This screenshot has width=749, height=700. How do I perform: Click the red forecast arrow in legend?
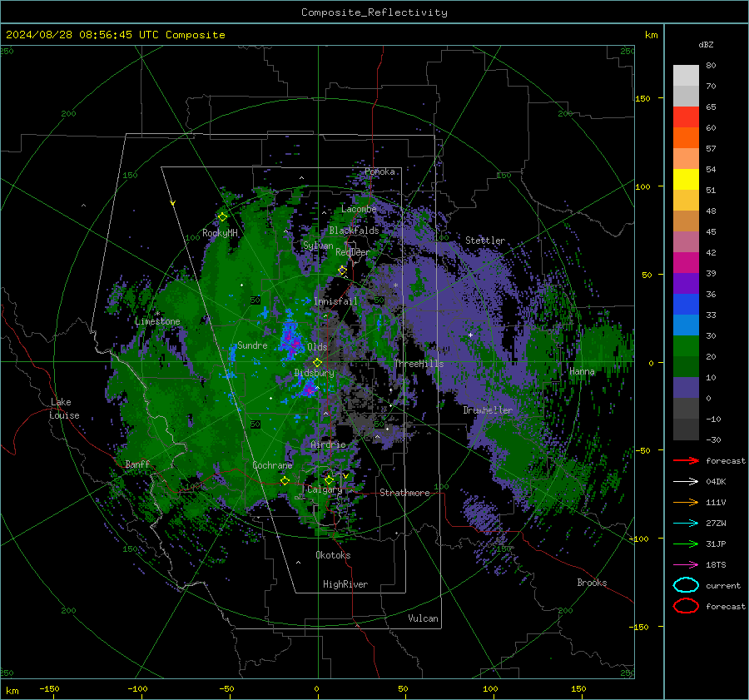pos(686,460)
